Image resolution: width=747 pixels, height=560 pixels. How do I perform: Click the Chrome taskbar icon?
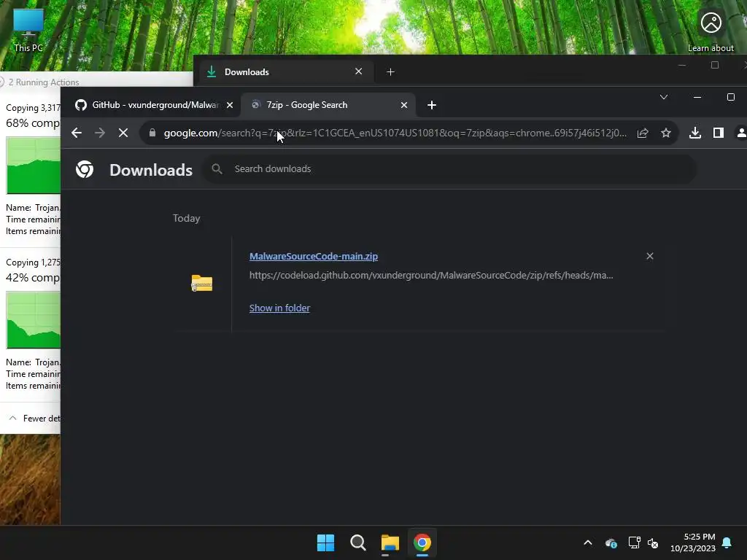pos(422,542)
